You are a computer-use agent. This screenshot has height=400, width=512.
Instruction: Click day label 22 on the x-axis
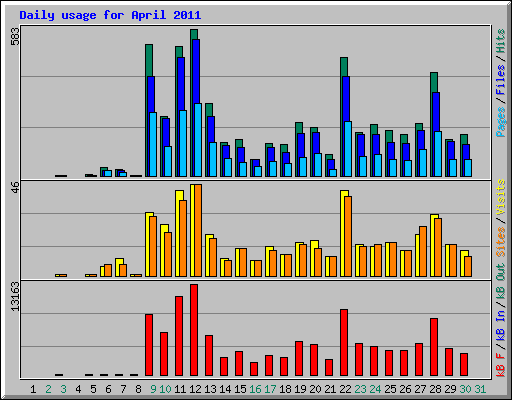[345, 389]
